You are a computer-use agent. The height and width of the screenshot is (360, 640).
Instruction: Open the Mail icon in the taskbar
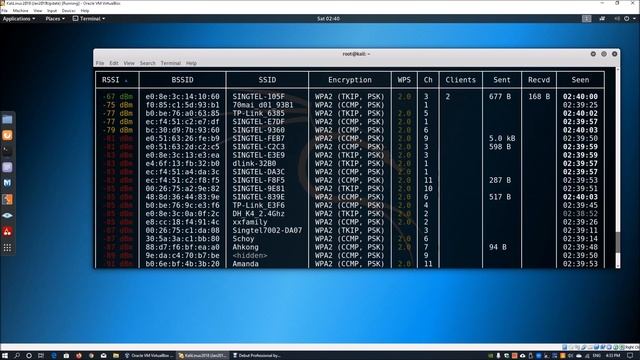(104, 356)
